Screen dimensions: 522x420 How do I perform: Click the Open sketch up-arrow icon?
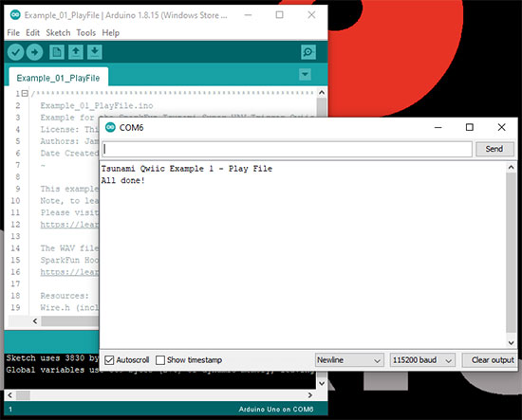[76, 52]
